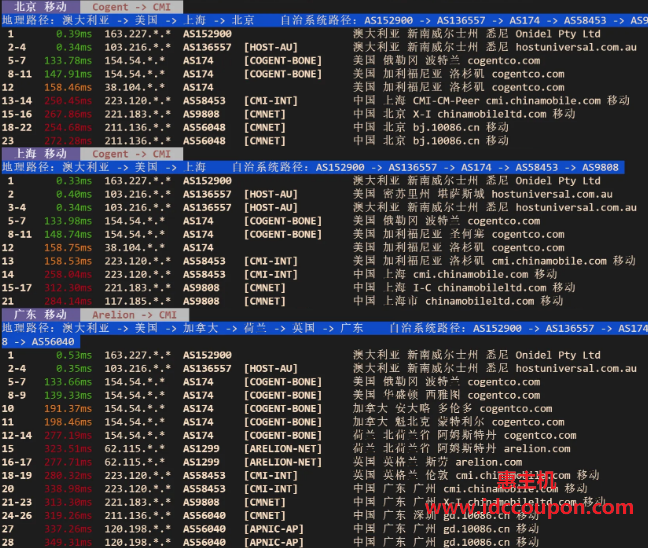Click the 319.26ms latency value

[x=68, y=515]
